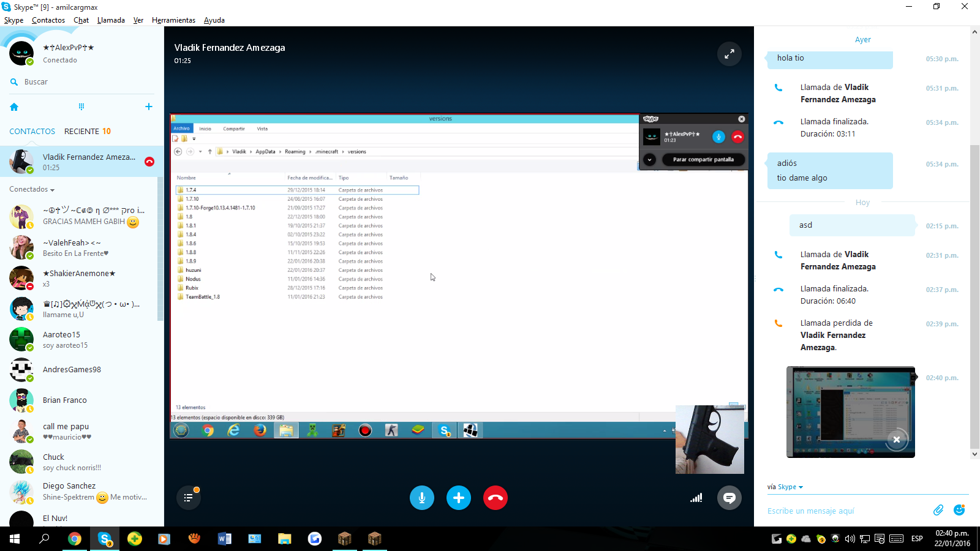Click the chat panel vertical scrollbar

[x=974, y=297]
